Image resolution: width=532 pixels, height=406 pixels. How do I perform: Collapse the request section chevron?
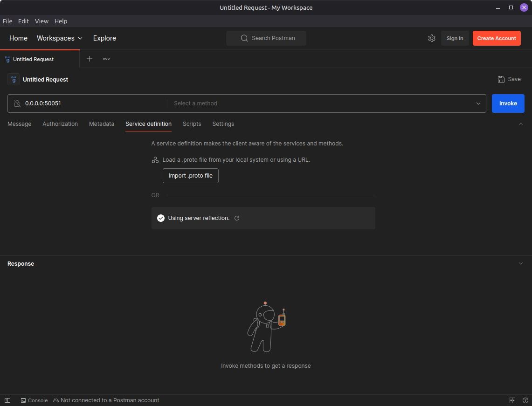521,124
